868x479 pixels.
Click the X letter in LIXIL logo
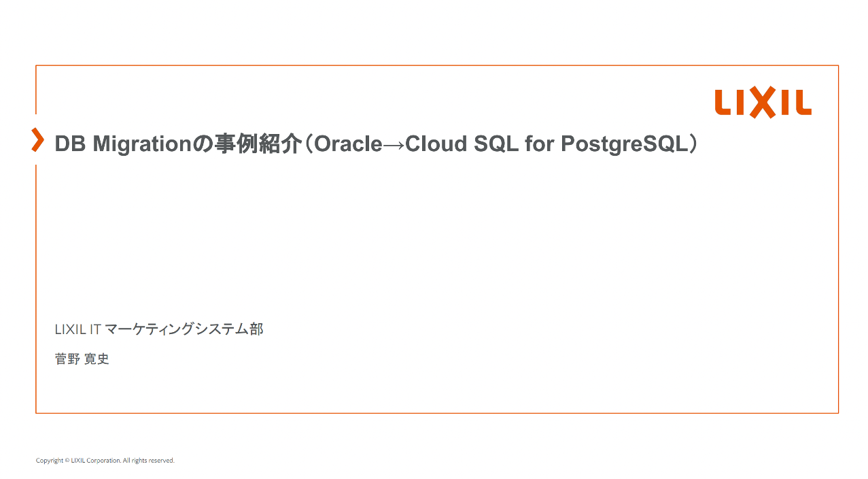point(763,103)
